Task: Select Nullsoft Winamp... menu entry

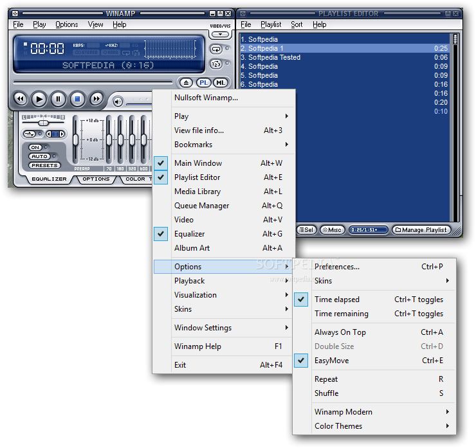Action: click(224, 98)
